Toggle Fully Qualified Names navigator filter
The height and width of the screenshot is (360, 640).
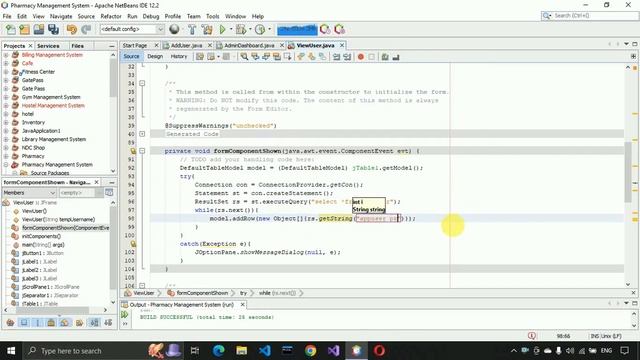[79, 323]
